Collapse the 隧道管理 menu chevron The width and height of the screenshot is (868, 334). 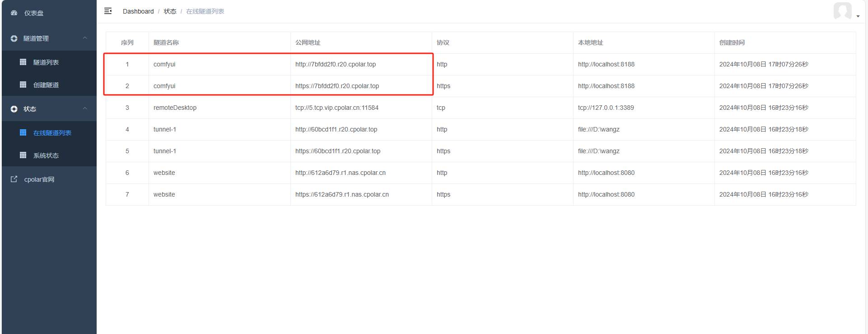tap(85, 38)
